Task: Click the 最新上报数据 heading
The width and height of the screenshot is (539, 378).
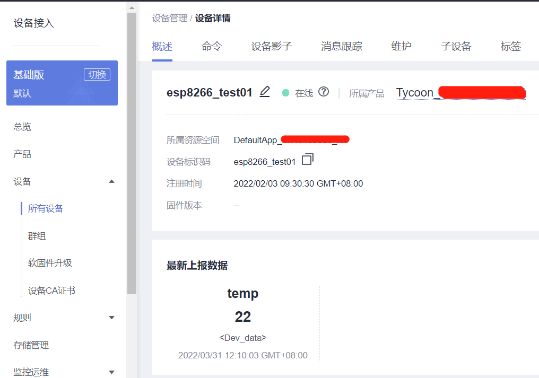Action: pyautogui.click(x=197, y=265)
